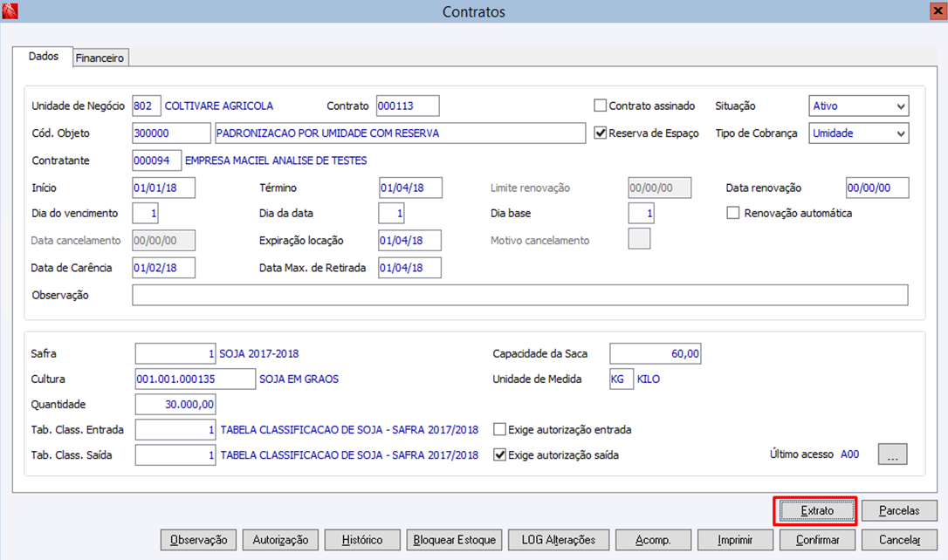Image resolution: width=948 pixels, height=560 pixels.
Task: Check Exige autorização entrada
Action: coord(499,429)
